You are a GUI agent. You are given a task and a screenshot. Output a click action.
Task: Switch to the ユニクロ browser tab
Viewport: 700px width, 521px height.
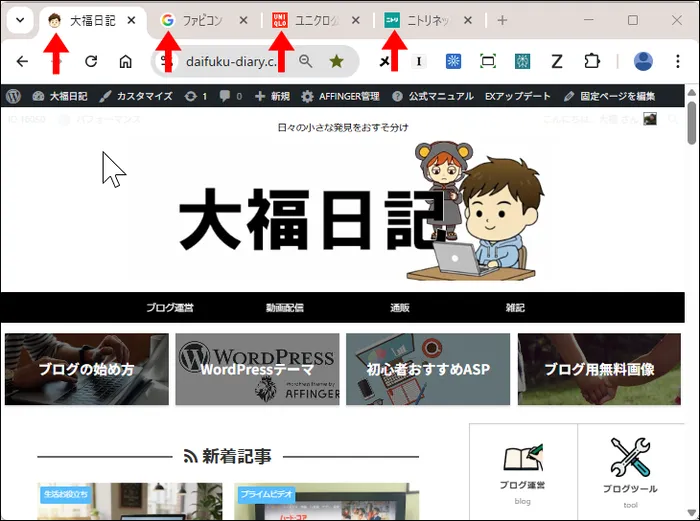pyautogui.click(x=315, y=21)
